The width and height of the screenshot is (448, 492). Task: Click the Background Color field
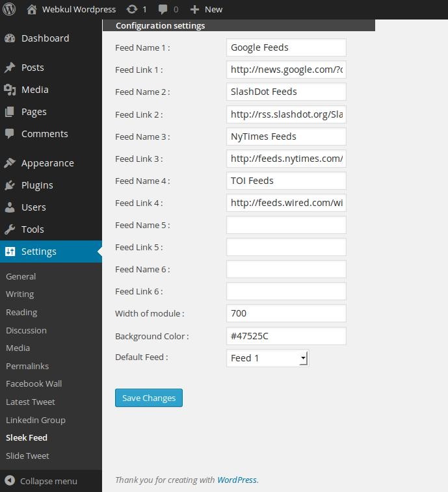point(286,336)
